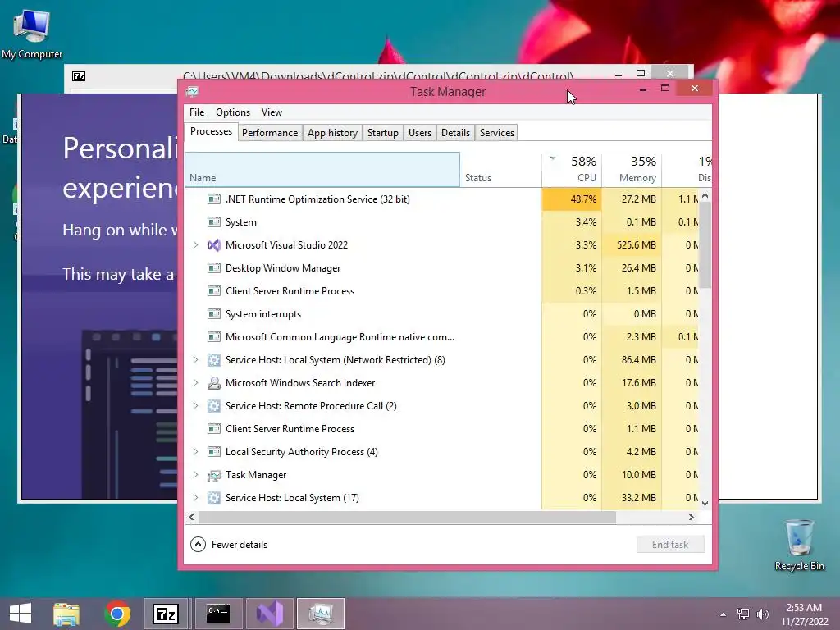
Task: Expand the Microsoft Windows Search Indexer group
Action: point(195,383)
